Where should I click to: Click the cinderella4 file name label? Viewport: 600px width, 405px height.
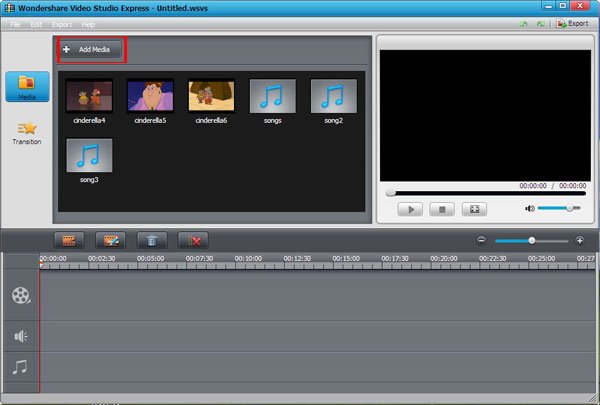(x=89, y=120)
